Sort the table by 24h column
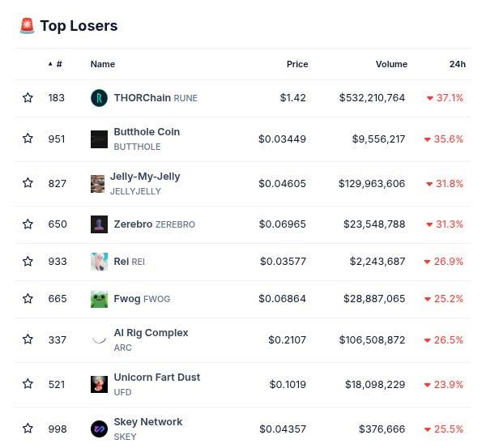This screenshot has width=482, height=448. tap(458, 64)
